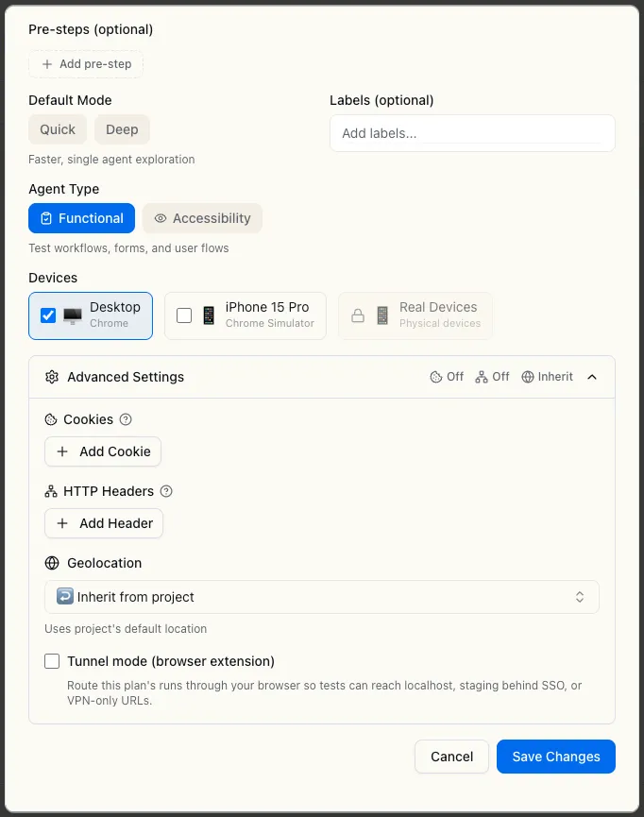The width and height of the screenshot is (644, 817).
Task: Collapse the Advanced Settings section
Action: click(x=592, y=376)
